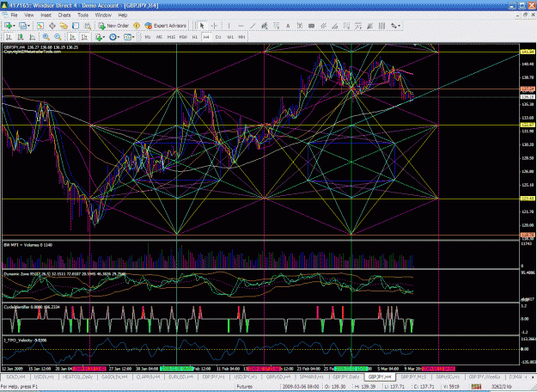Click the Zoom Out magnifier icon

pyautogui.click(x=58, y=37)
